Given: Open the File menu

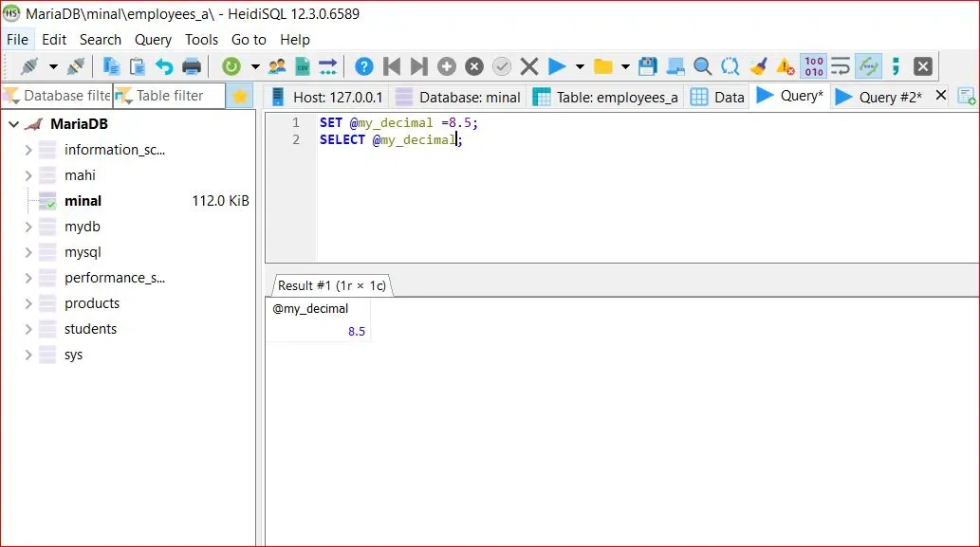Looking at the screenshot, I should click(17, 39).
